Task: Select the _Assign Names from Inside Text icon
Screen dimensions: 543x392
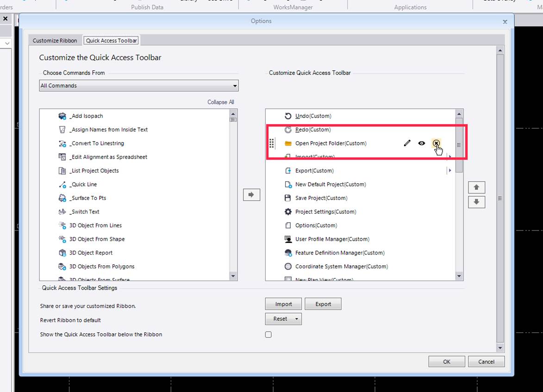Action: (62, 130)
